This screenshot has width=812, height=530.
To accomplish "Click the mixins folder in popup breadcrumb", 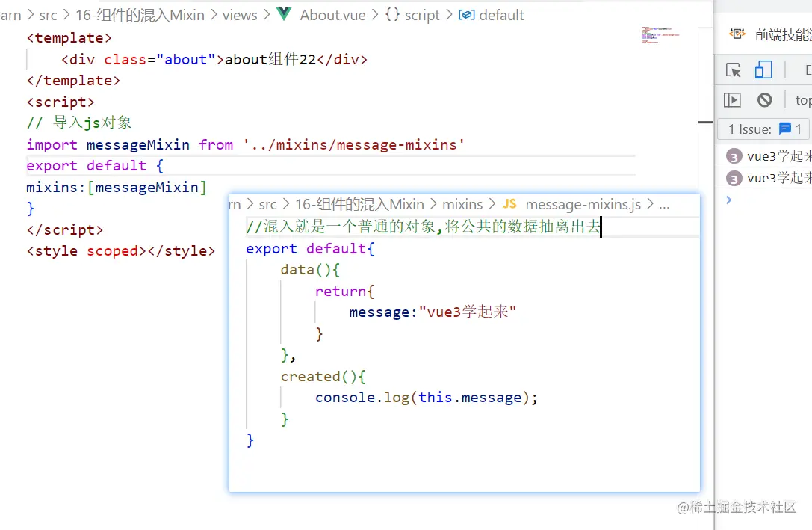I will click(462, 205).
